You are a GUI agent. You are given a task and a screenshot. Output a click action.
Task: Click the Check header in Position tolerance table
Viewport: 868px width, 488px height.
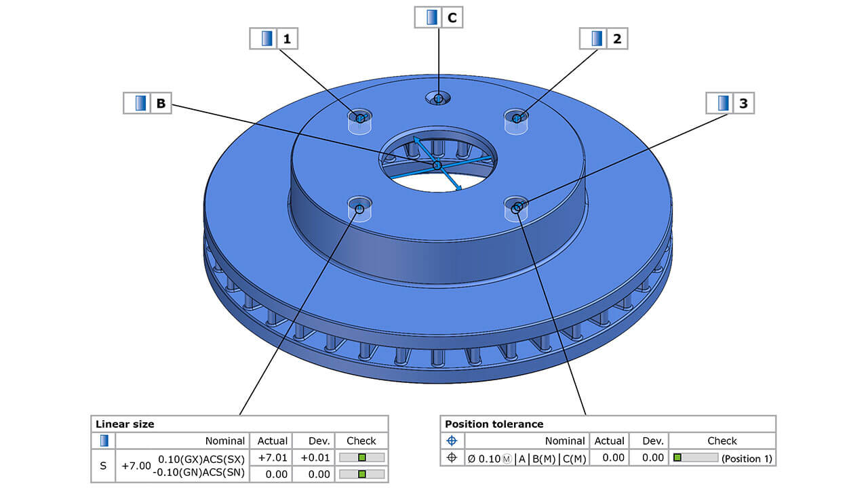(722, 441)
